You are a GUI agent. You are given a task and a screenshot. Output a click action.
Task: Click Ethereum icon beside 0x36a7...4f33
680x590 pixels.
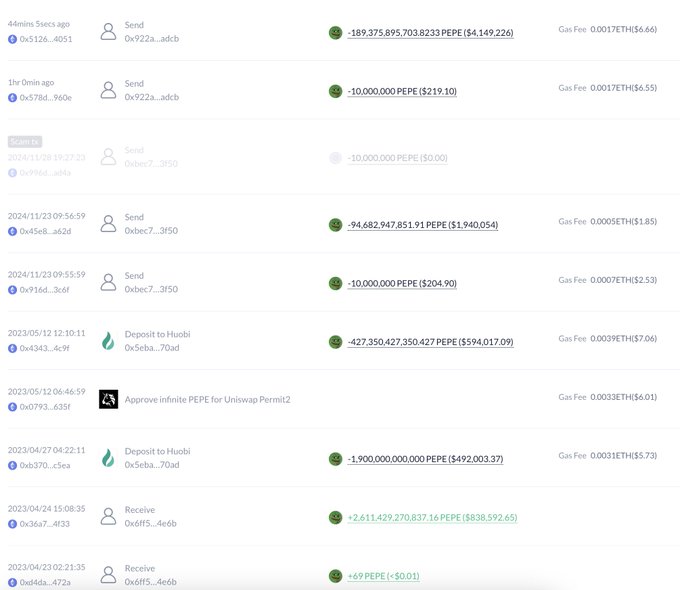13,524
